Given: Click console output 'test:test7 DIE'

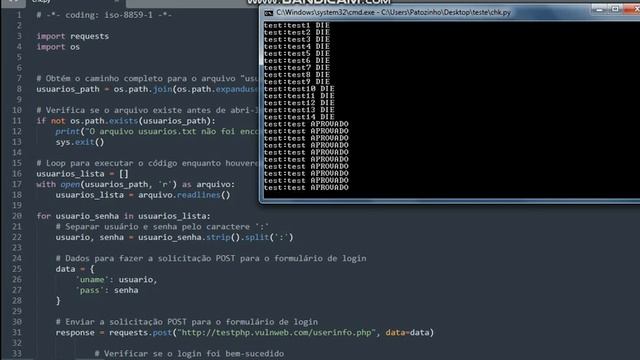Looking at the screenshot, I should 297,68.
